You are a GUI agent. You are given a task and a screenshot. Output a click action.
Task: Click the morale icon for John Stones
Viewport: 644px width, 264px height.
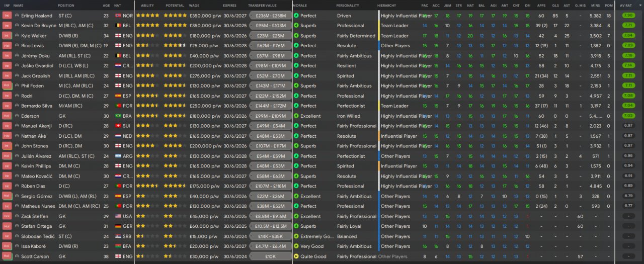[296, 146]
